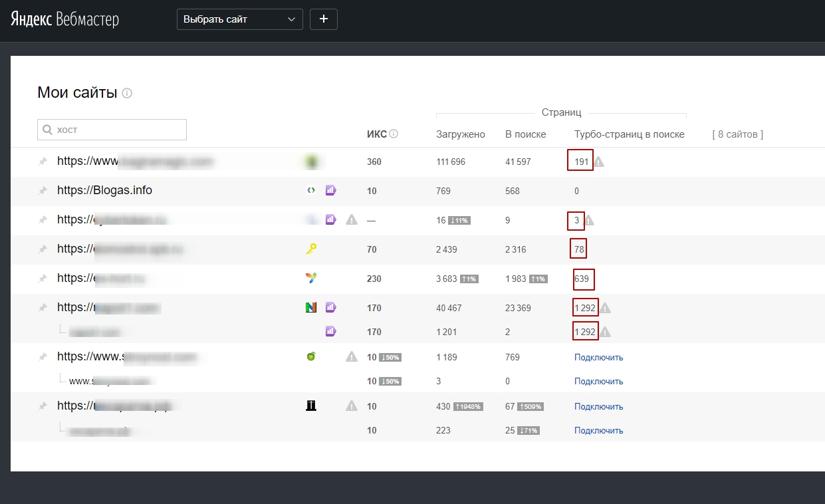Click info icon next to 'Мои сайты'
Viewport: 825px width, 504px height.
click(127, 93)
